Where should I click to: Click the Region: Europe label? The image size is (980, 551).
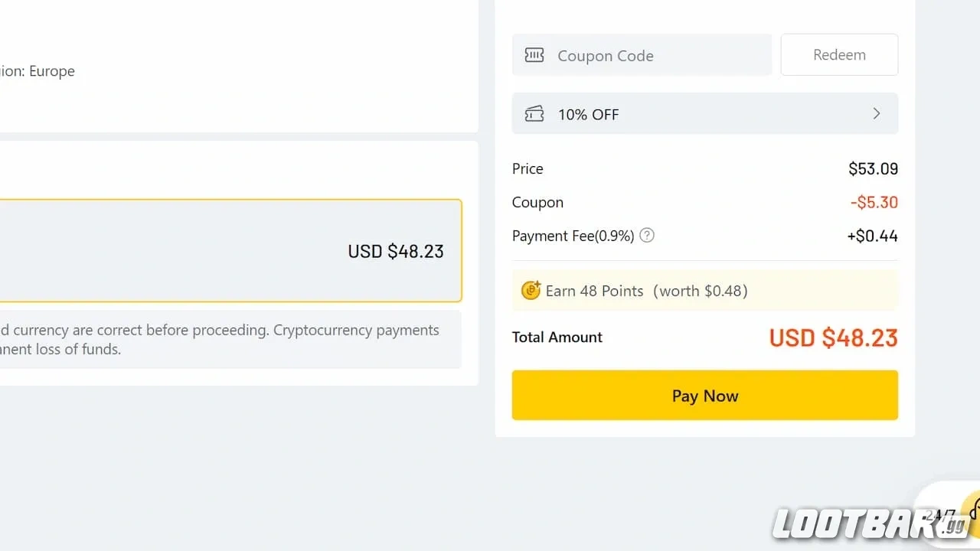tap(37, 70)
